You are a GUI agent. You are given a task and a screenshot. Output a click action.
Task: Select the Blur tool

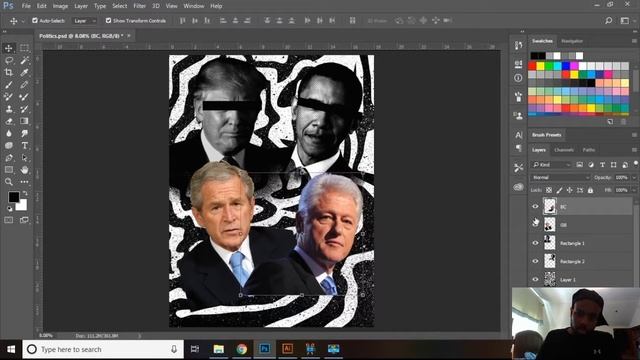[9, 133]
